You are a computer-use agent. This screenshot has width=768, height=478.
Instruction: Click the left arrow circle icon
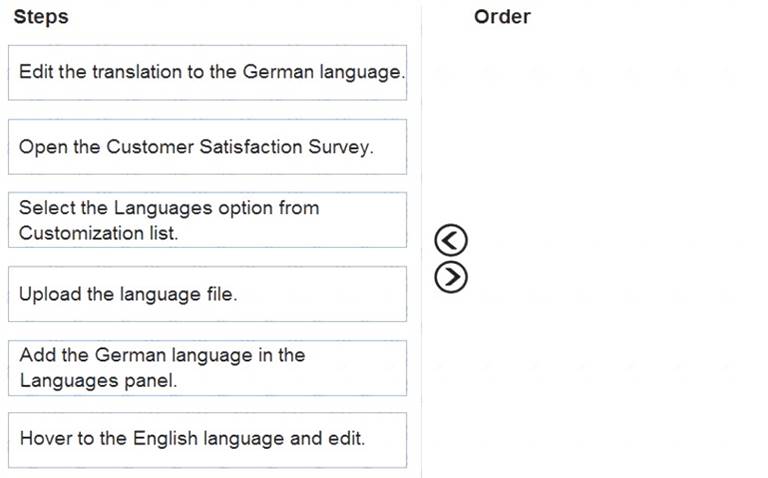pyautogui.click(x=451, y=240)
